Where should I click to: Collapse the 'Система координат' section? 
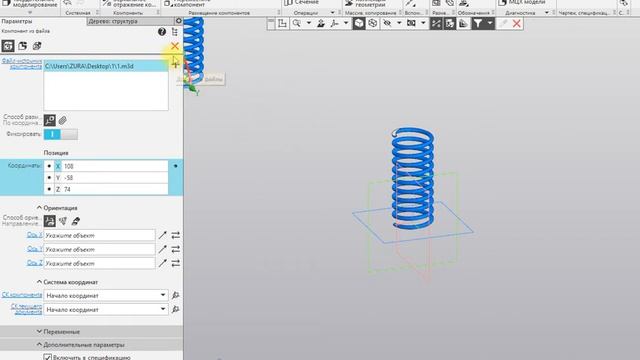pos(39,282)
